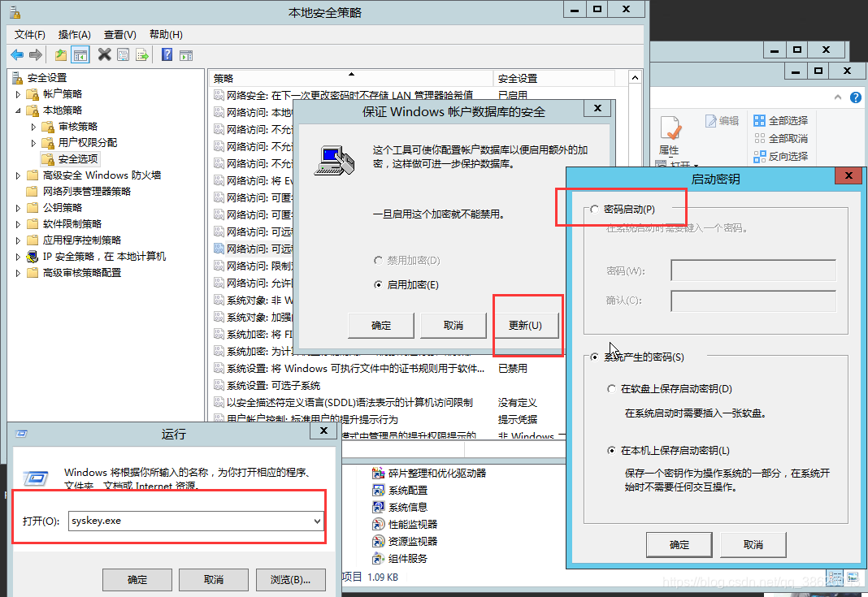Image resolution: width=868 pixels, height=597 pixels.
Task: Click the 全部取消 icon in the Explorer ribbon
Action: point(759,138)
